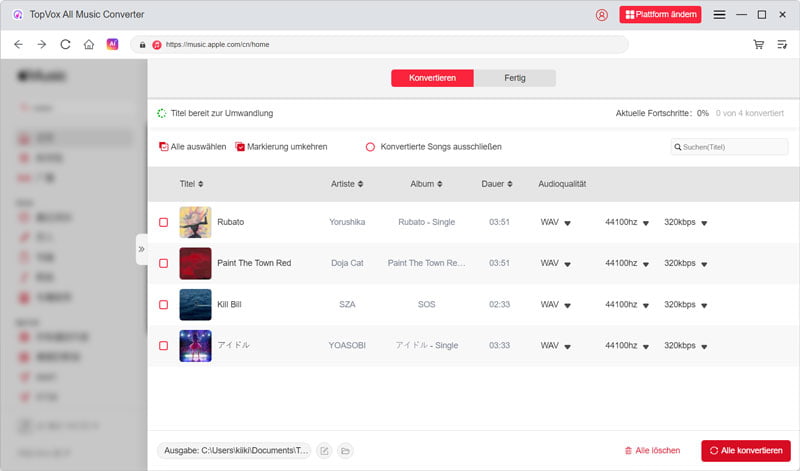Open the AI tool icon
Screen dimensions: 800x471
click(x=112, y=44)
